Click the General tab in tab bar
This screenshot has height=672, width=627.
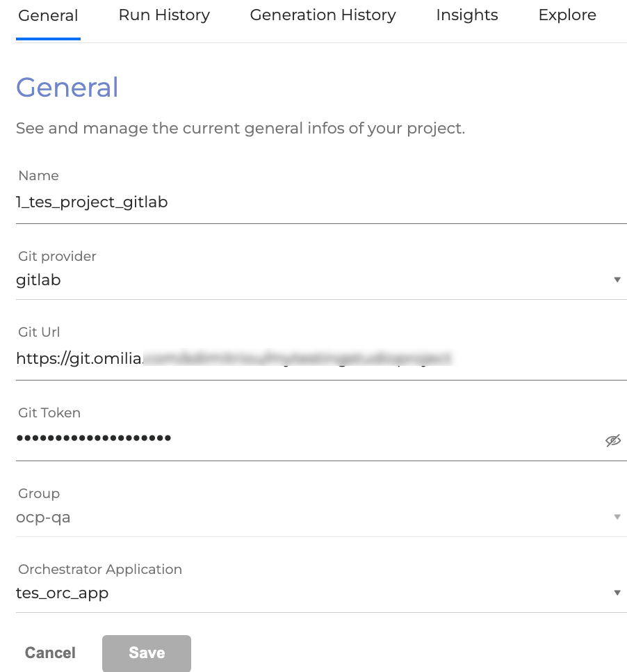48,16
